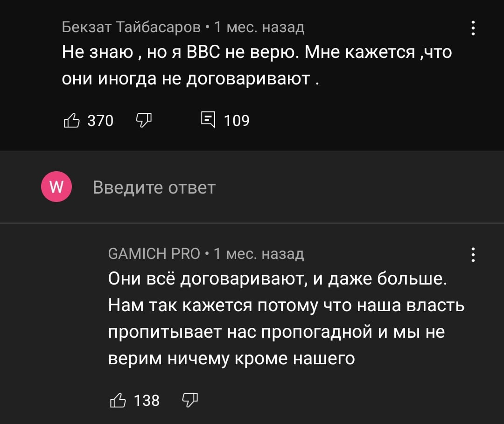The image size is (504, 424).
Task: Dislike the GAMICH PRO reply
Action: point(190,400)
